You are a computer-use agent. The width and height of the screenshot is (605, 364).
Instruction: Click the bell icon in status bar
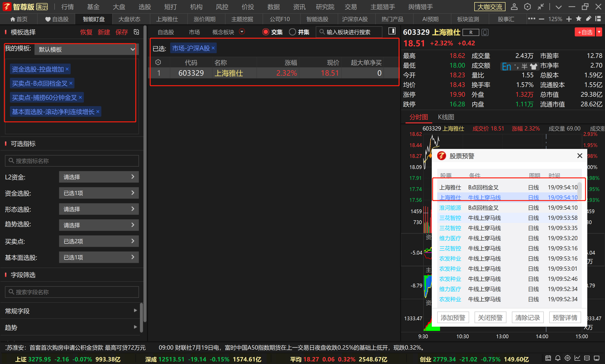point(558,358)
